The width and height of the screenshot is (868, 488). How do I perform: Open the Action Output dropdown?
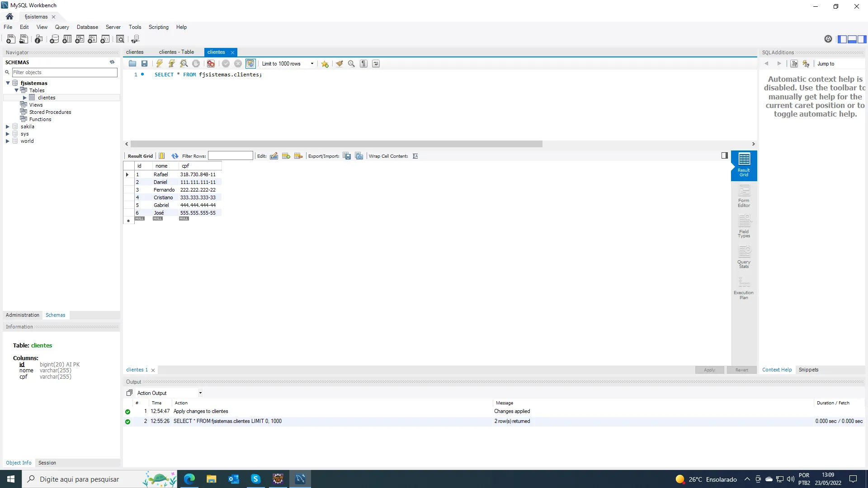200,393
